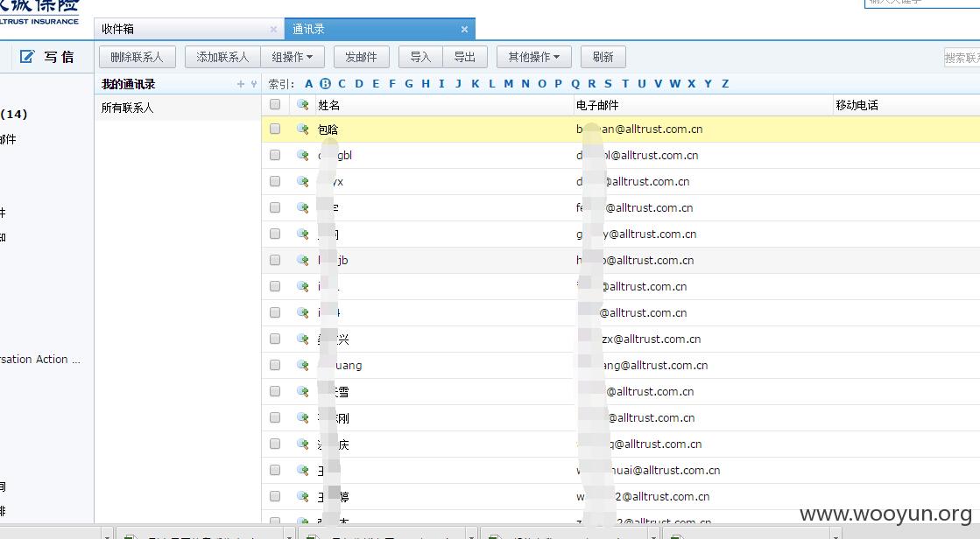The height and width of the screenshot is (539, 980).
Task: Click contact icon in 包晗 row
Action: click(x=303, y=129)
